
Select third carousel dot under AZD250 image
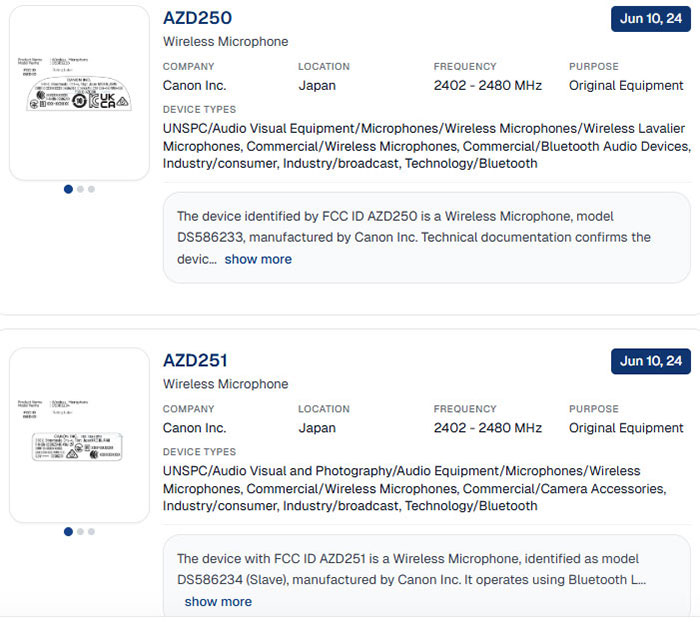pos(91,189)
